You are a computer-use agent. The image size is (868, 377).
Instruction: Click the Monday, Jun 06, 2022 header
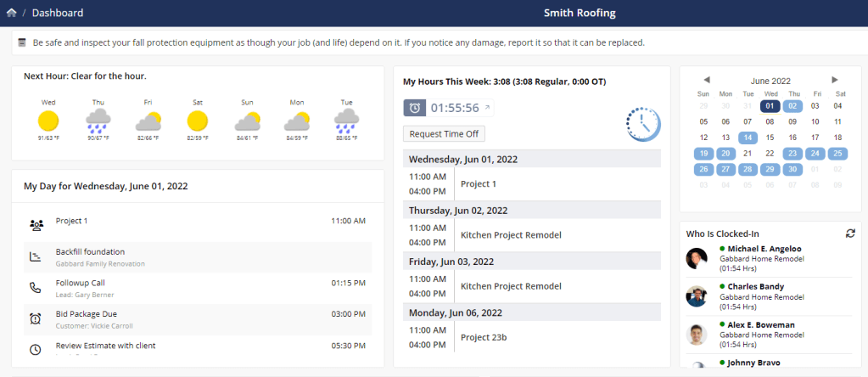532,312
